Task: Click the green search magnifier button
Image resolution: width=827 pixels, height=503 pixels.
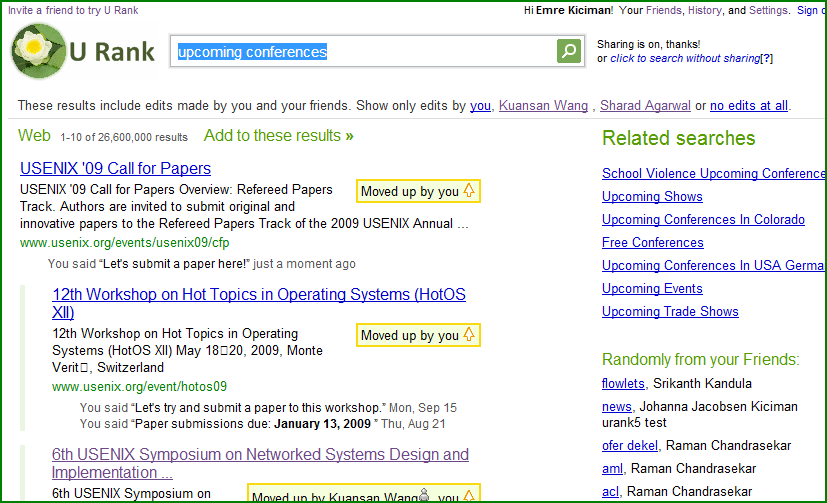Action: click(569, 51)
